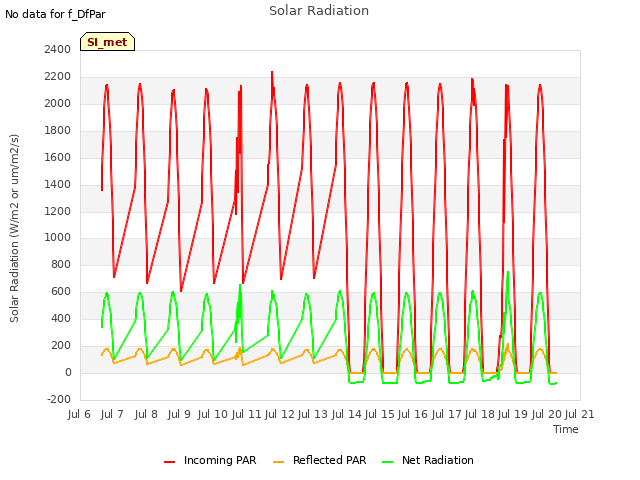Click the Solar Radiation y-axis label
The height and width of the screenshot is (480, 640).
click(14, 228)
